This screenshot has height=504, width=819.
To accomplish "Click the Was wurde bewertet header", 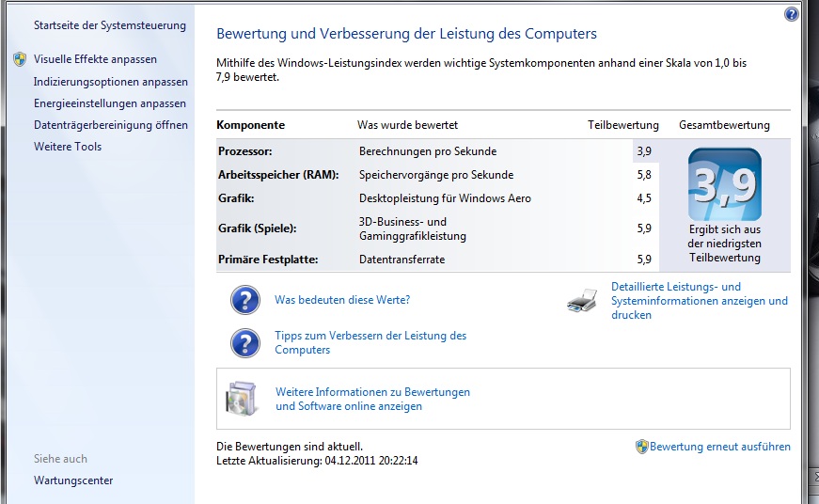I will tap(407, 125).
